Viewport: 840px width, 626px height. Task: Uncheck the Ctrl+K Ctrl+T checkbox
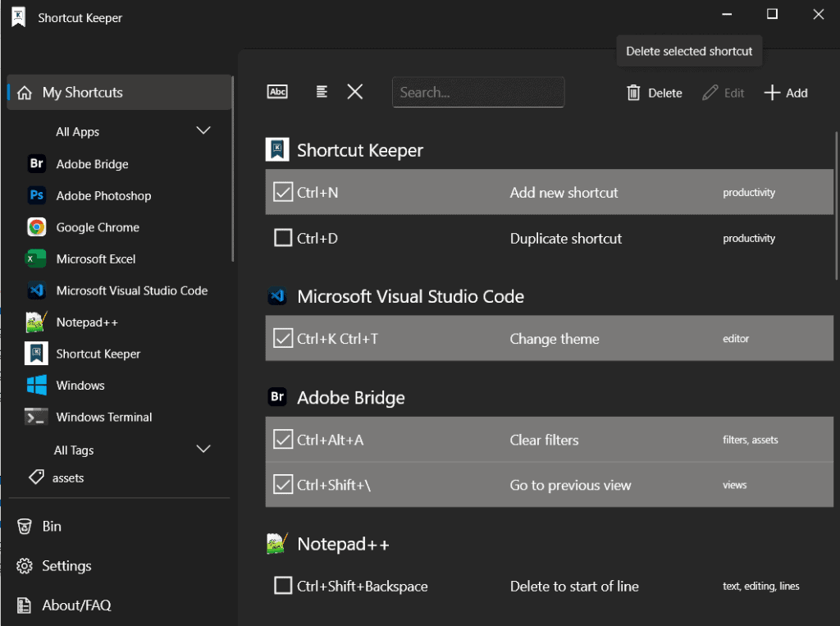click(283, 338)
